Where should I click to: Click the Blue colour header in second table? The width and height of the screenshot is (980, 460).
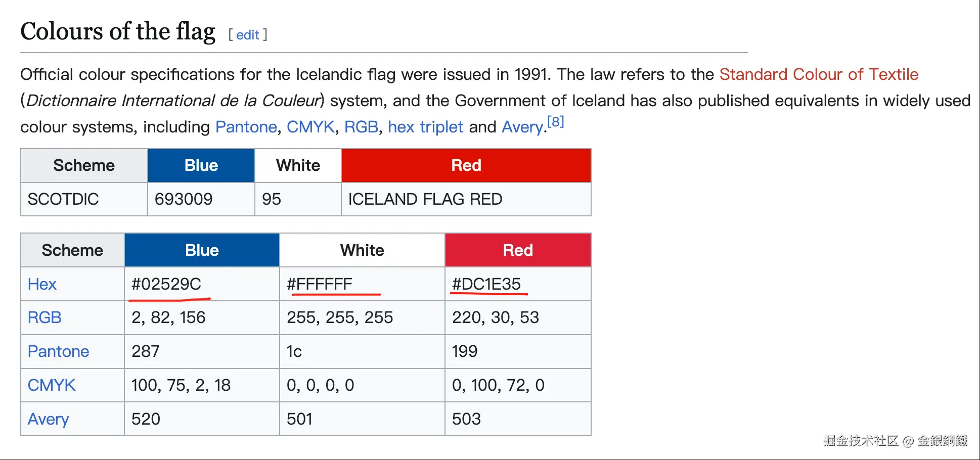(x=202, y=250)
